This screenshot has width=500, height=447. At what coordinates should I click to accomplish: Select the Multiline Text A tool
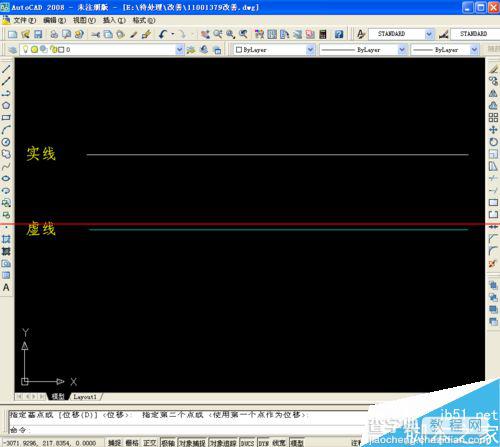(x=6, y=287)
